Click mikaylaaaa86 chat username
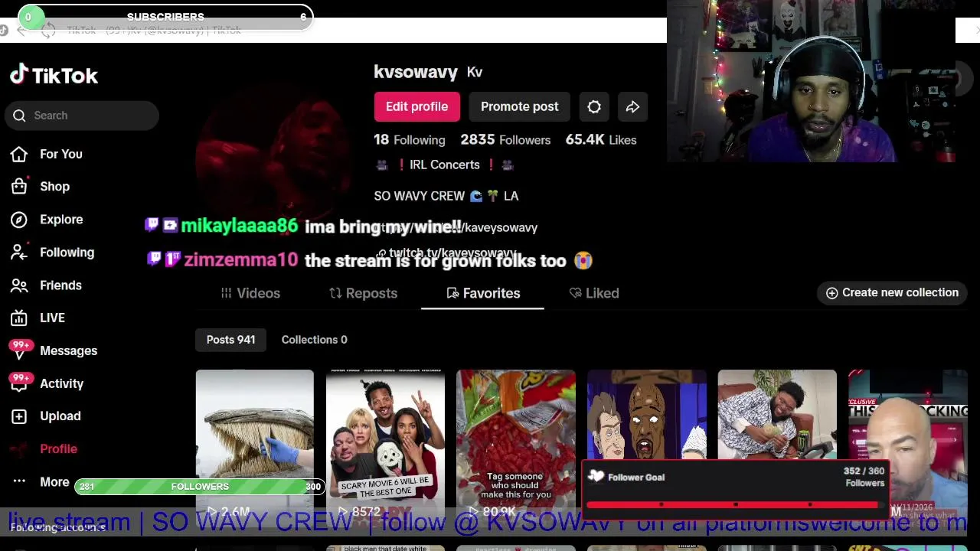980x551 pixels. pos(239,226)
